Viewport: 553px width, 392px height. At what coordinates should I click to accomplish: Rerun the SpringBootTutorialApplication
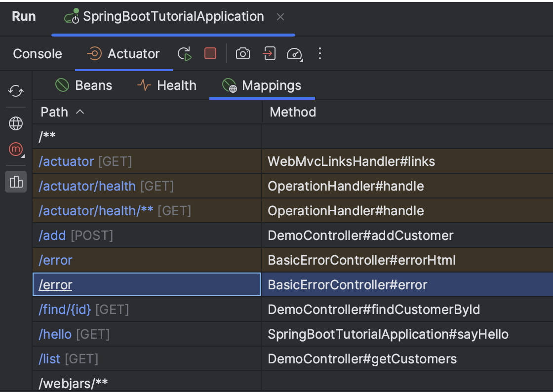tap(185, 53)
